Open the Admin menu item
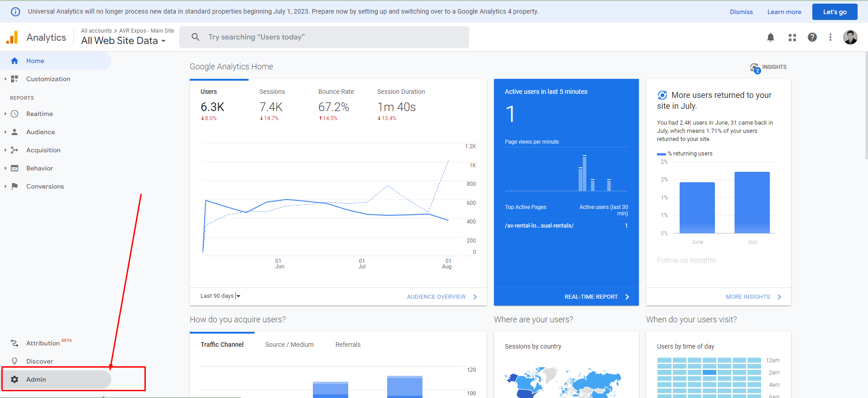The height and width of the screenshot is (398, 868). (56, 379)
